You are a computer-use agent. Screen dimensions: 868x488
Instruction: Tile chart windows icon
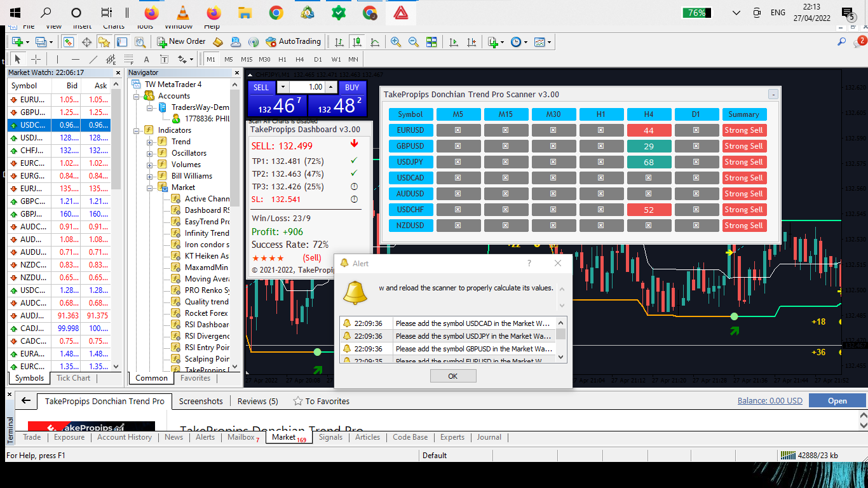(x=431, y=42)
